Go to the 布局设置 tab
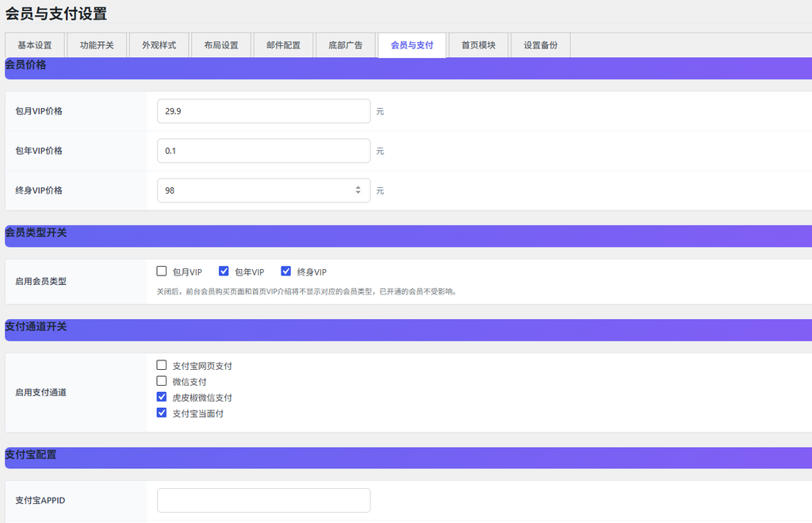 pos(221,45)
